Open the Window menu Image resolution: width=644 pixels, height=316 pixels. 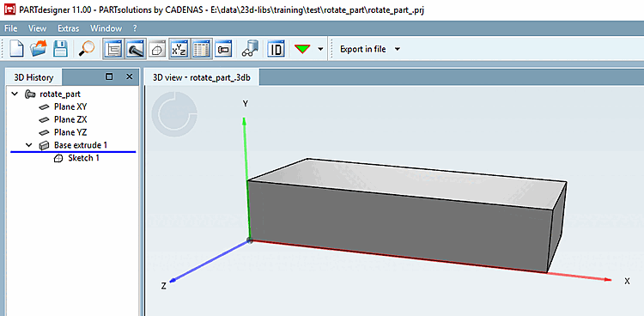point(106,28)
